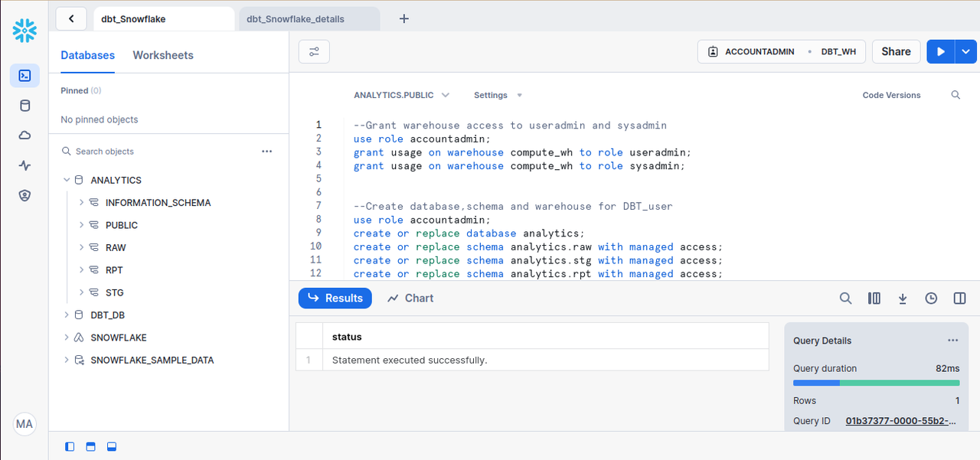Expand SNOWFLAKE database

pyautogui.click(x=67, y=338)
